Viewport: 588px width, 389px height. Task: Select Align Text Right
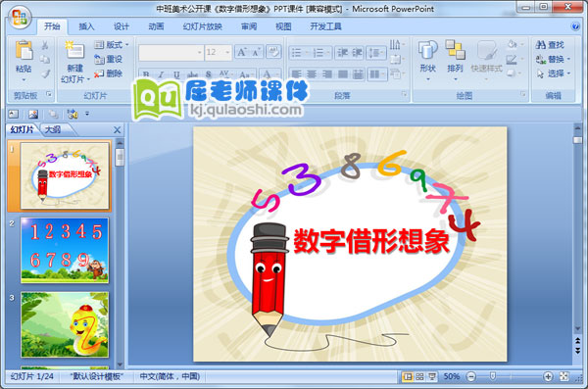pyautogui.click(x=327, y=74)
